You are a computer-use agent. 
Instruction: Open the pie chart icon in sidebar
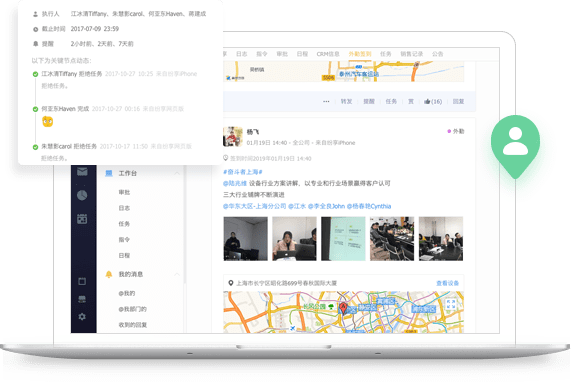point(82,195)
